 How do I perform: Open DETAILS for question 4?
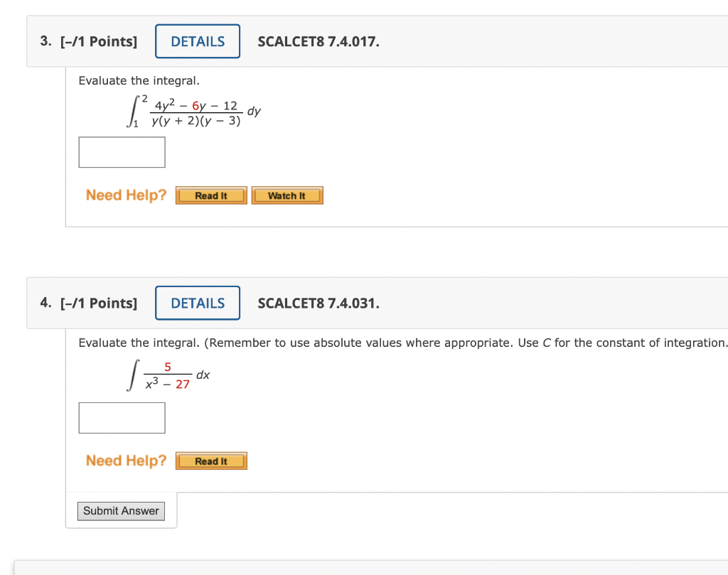coord(197,303)
